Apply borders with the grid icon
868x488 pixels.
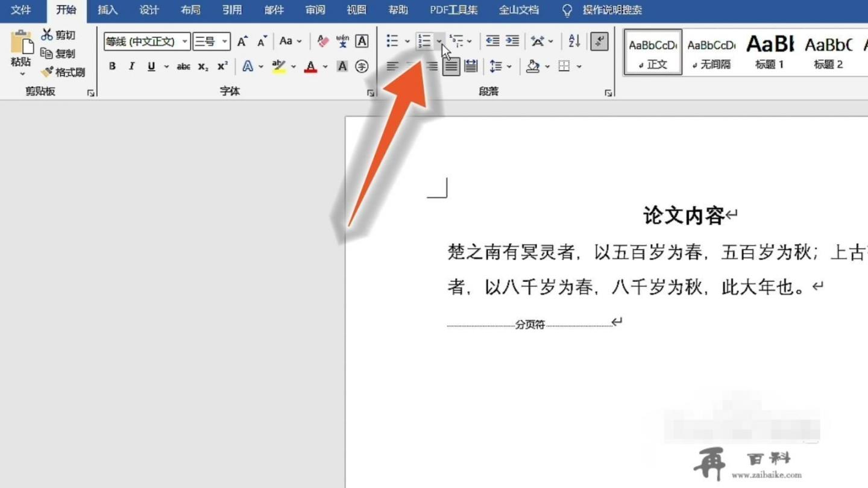564,66
